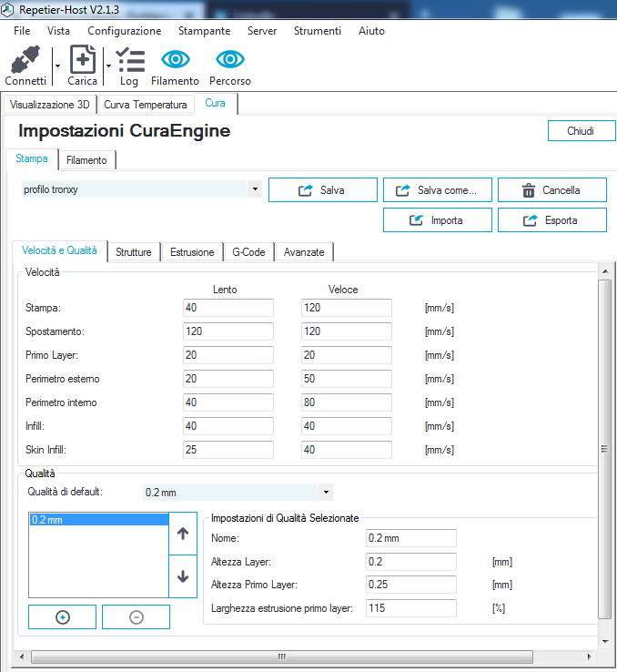617x672 pixels.
Task: Open the Avanzate tab
Action: 304,252
